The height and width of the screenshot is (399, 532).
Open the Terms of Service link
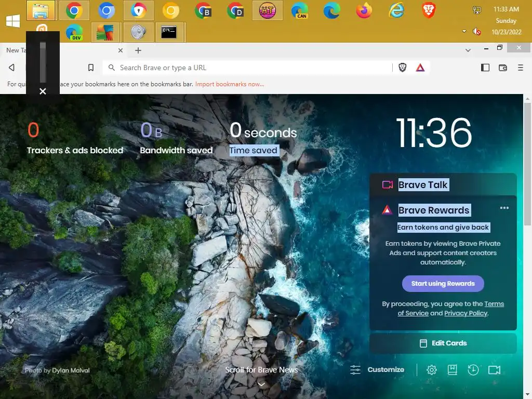click(451, 309)
